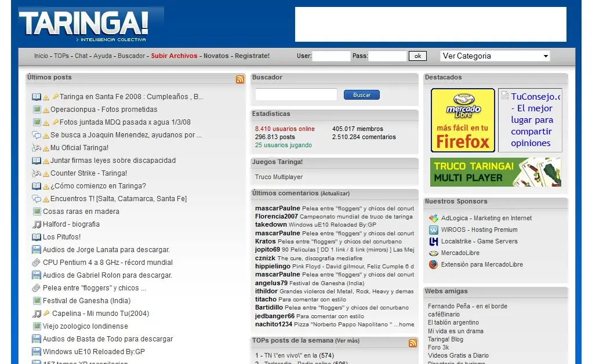Go to Inicio in the nav bar
Screen dimensions: 592x364
click(41, 56)
